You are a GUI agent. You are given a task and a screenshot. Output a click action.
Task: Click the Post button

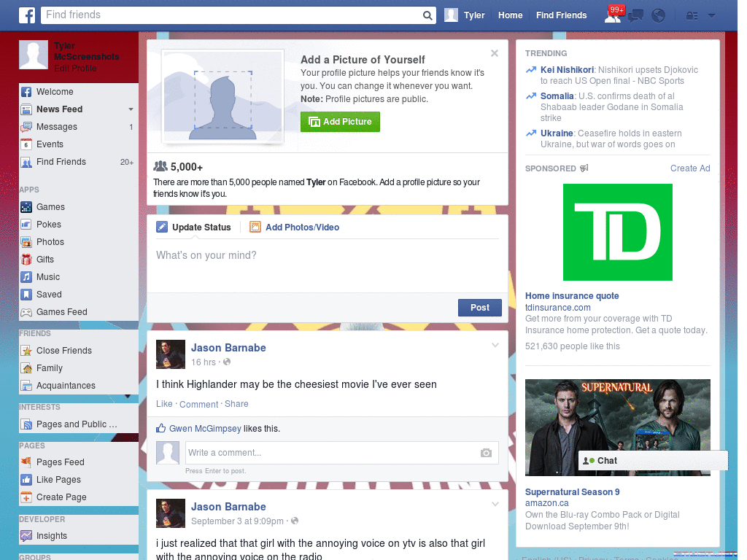pyautogui.click(x=480, y=308)
